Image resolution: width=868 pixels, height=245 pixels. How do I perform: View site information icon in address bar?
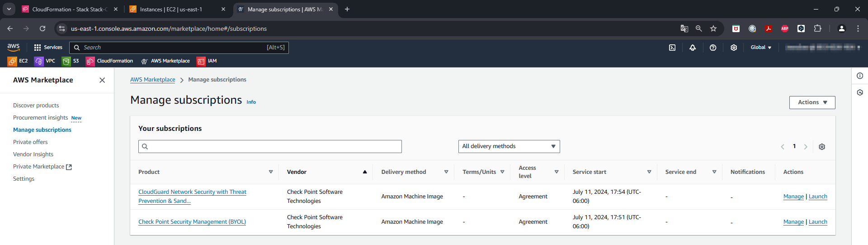[x=62, y=29]
